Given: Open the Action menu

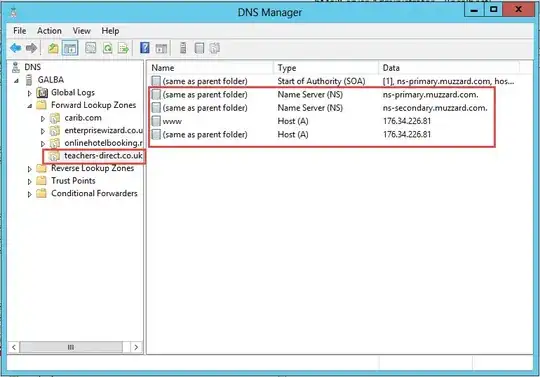Looking at the screenshot, I should click(49, 31).
